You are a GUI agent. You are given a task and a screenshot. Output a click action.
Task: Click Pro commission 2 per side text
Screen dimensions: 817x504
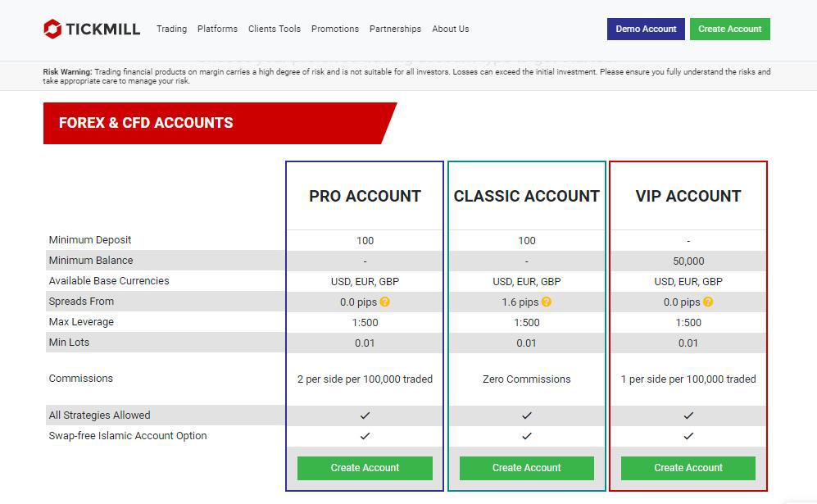pyautogui.click(x=365, y=379)
